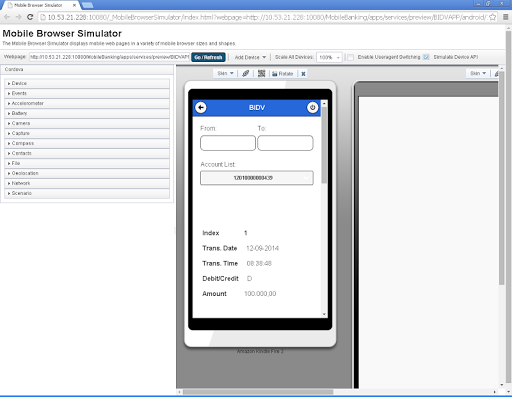
Task: Tap the back arrow in BIDV header
Action: point(201,107)
